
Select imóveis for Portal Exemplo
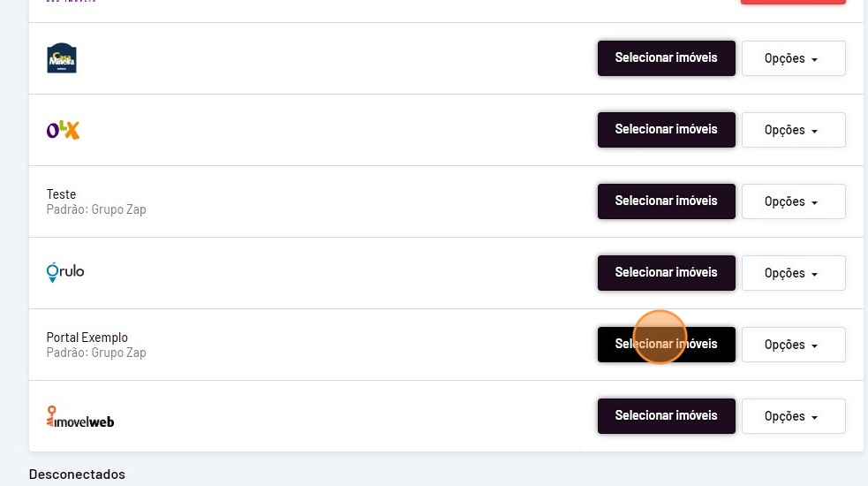(x=666, y=345)
